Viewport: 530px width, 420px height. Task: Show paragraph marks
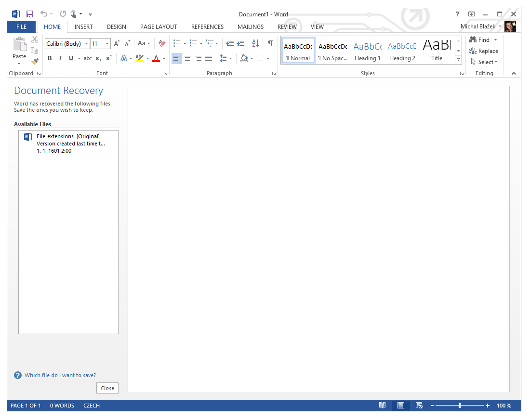[270, 43]
